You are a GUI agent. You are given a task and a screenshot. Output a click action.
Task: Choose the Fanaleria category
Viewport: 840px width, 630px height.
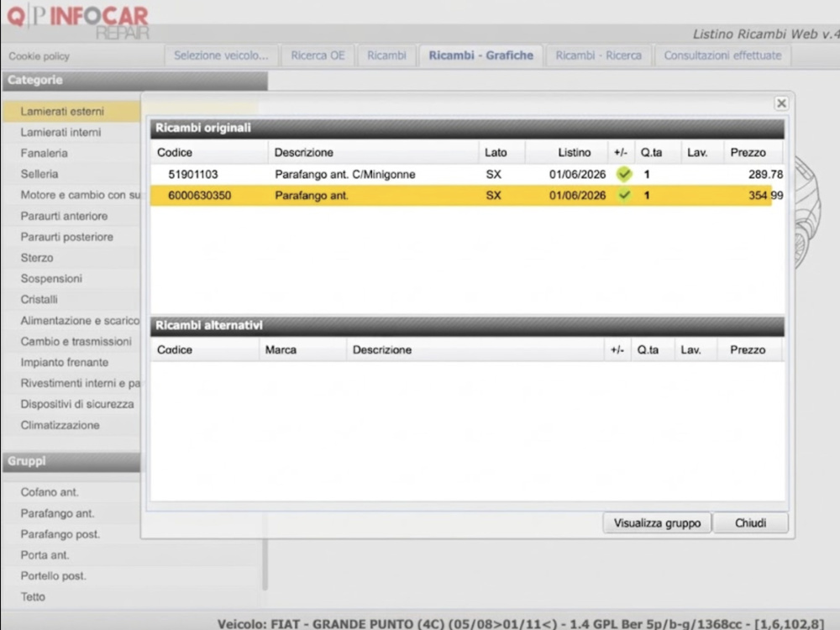click(71, 153)
